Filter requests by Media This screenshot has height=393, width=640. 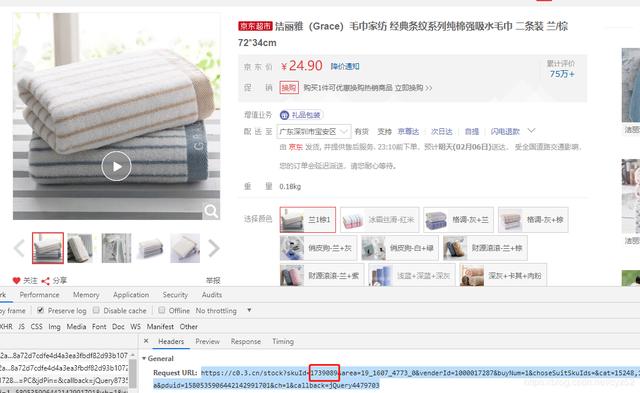point(76,326)
